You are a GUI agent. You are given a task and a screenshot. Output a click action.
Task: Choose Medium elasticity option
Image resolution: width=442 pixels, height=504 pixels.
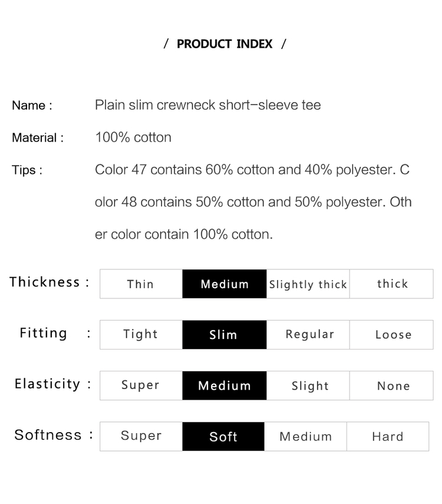pos(225,386)
